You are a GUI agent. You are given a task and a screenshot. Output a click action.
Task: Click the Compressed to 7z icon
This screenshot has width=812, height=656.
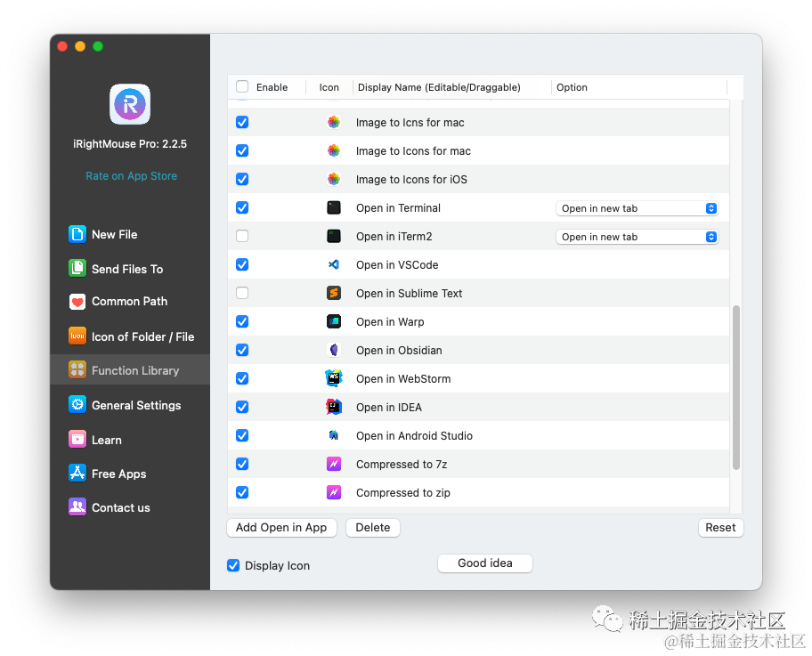coord(333,464)
